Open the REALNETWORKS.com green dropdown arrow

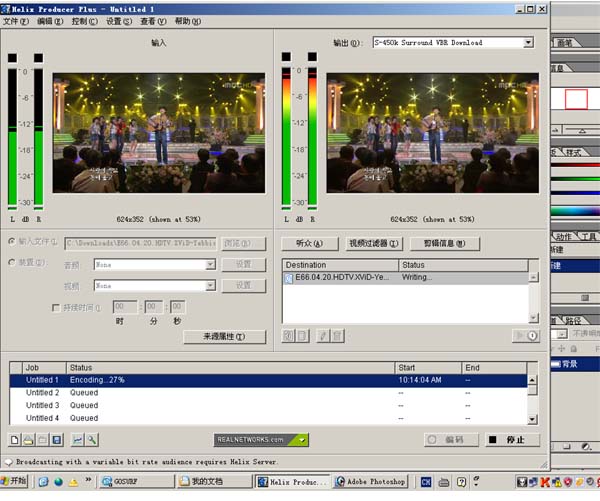302,440
